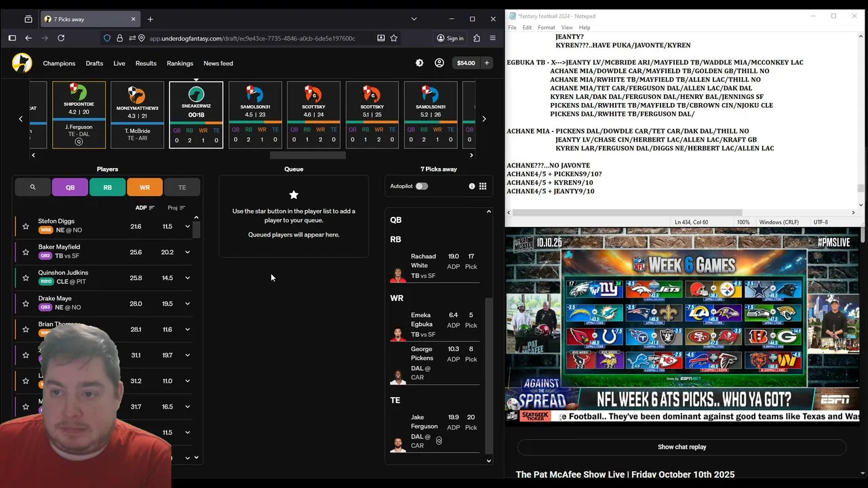Select SHIPDOWTDIE draft pick card

79,115
